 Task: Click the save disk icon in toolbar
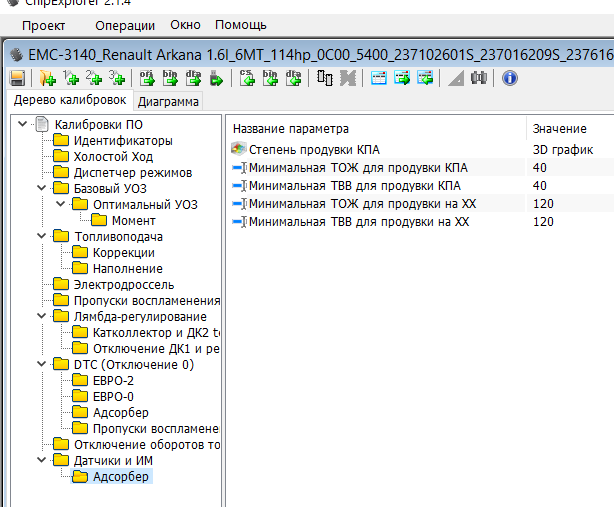pyautogui.click(x=17, y=78)
